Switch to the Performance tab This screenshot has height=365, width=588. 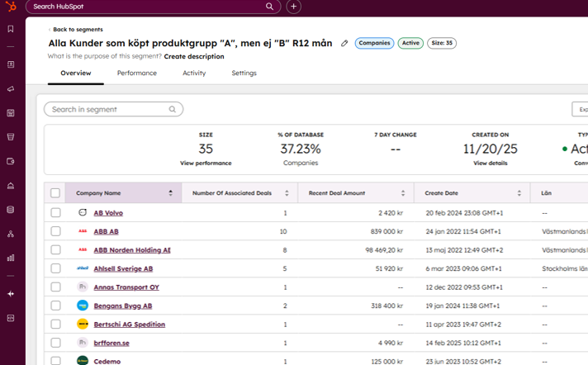click(137, 73)
